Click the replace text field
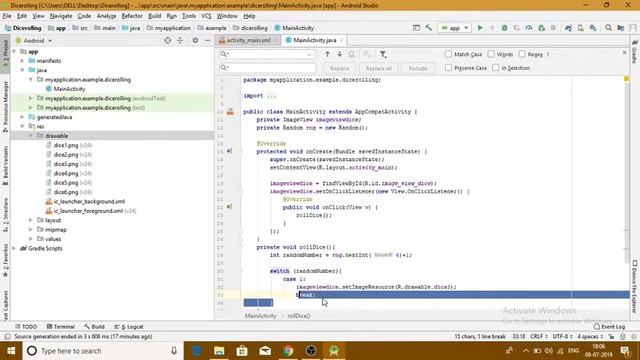The height and width of the screenshot is (360, 640). [268, 67]
